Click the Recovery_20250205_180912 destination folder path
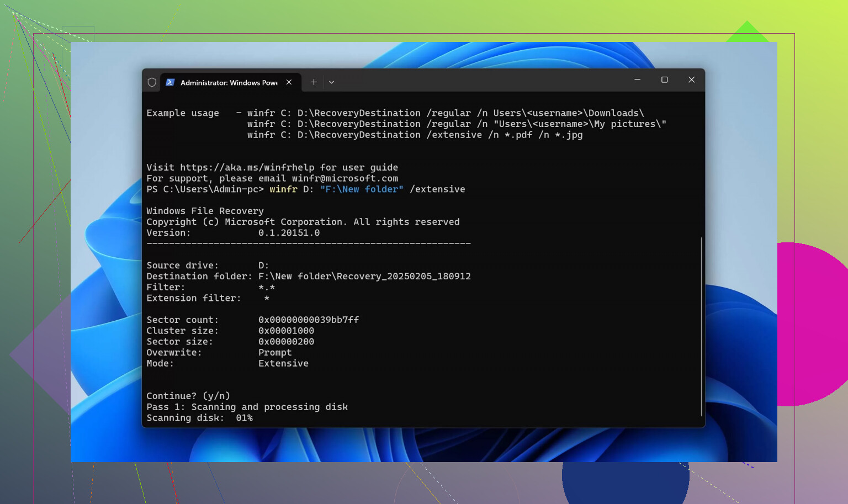Viewport: 848px width, 504px height. pyautogui.click(x=364, y=276)
